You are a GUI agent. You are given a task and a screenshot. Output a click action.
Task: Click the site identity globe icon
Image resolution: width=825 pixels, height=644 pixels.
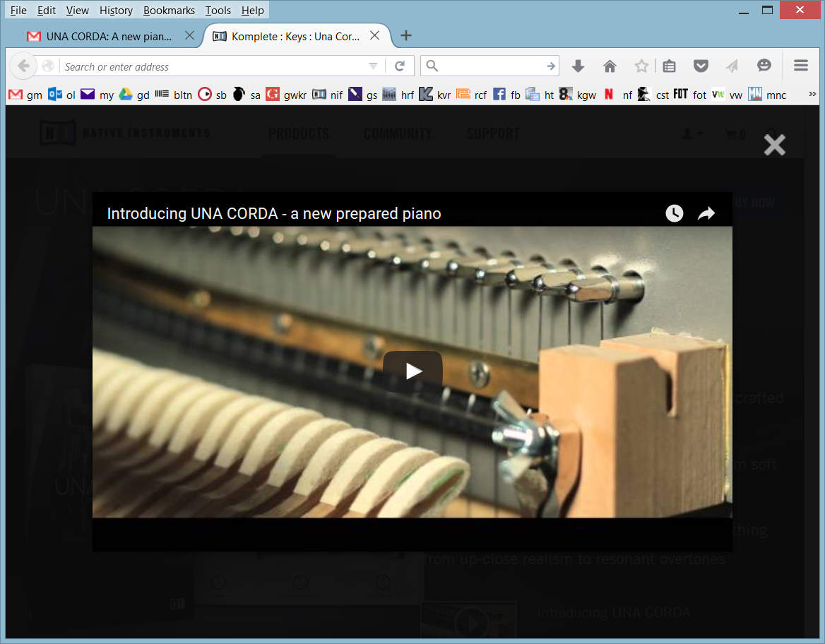(48, 66)
